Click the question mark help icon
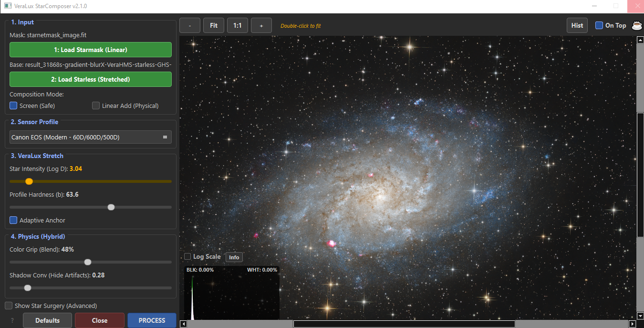 click(12, 320)
